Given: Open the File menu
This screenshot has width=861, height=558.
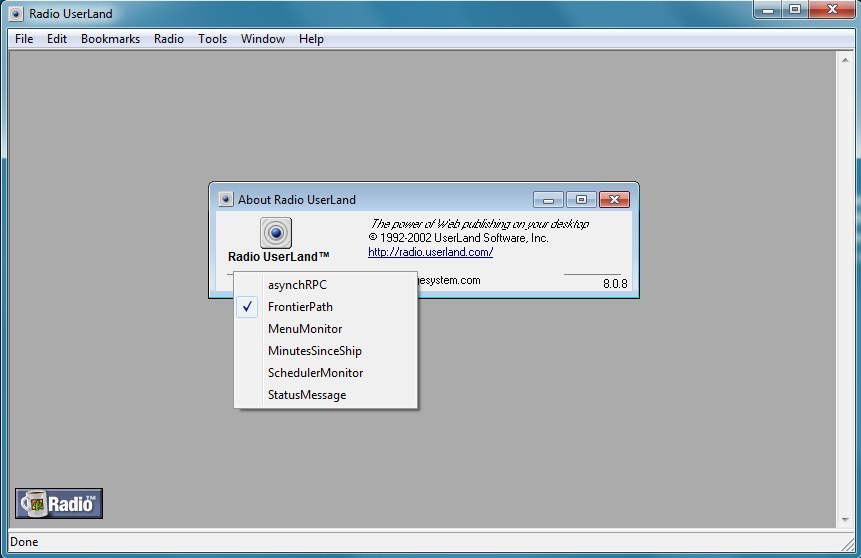Looking at the screenshot, I should [24, 39].
